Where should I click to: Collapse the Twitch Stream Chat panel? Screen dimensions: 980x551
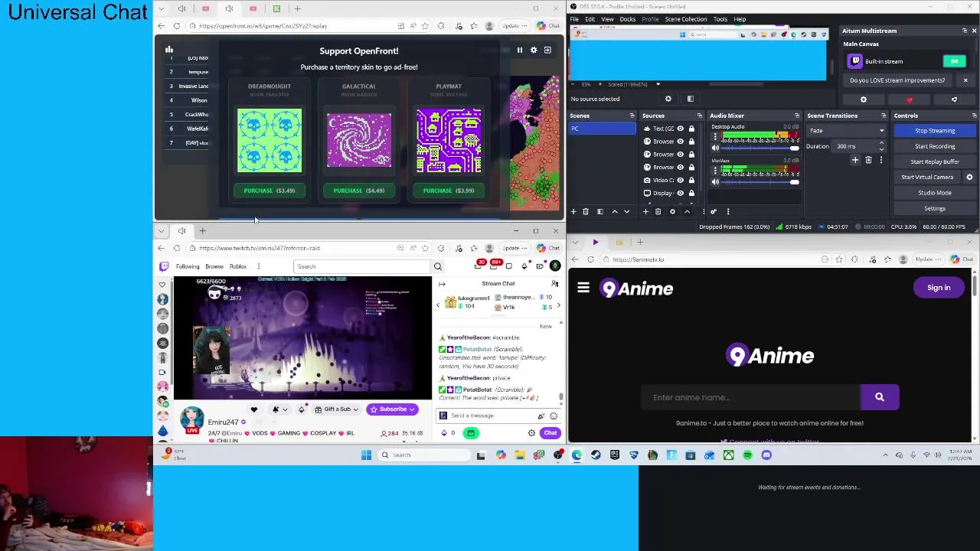point(443,284)
